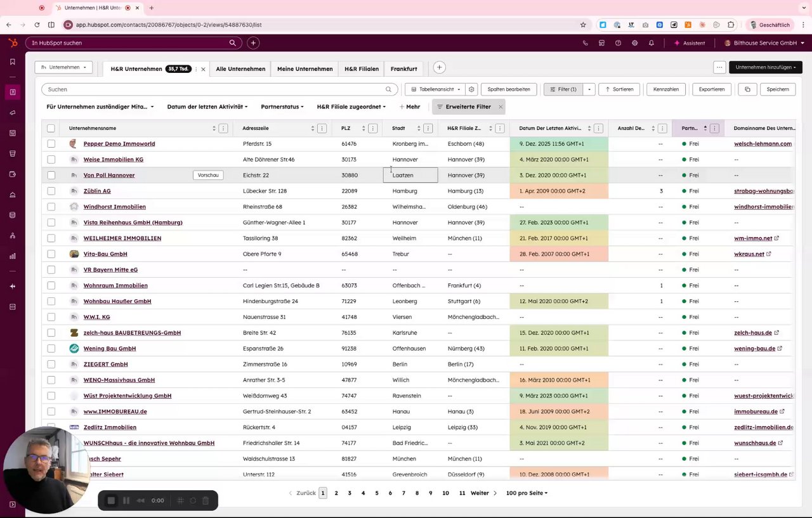Viewport: 812px width, 518px height.
Task: Tick the select-all checkbox in table header
Action: 51,128
